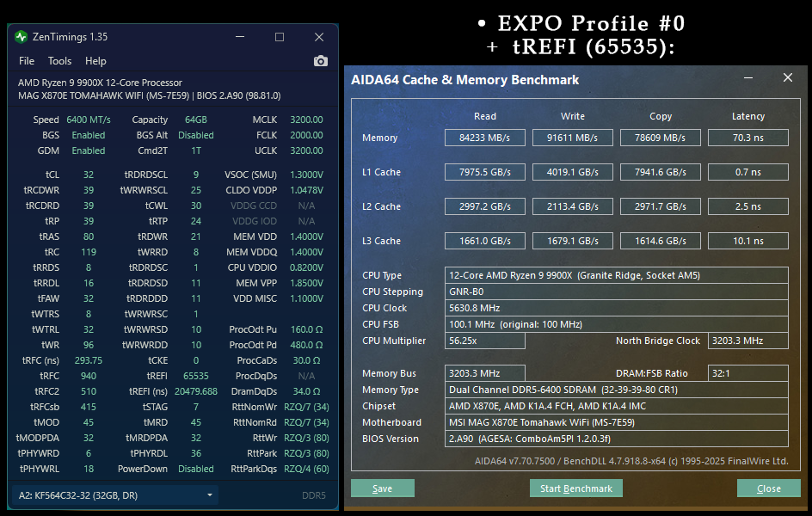Select the Memory Latency 70.3 ns field

coord(748,138)
